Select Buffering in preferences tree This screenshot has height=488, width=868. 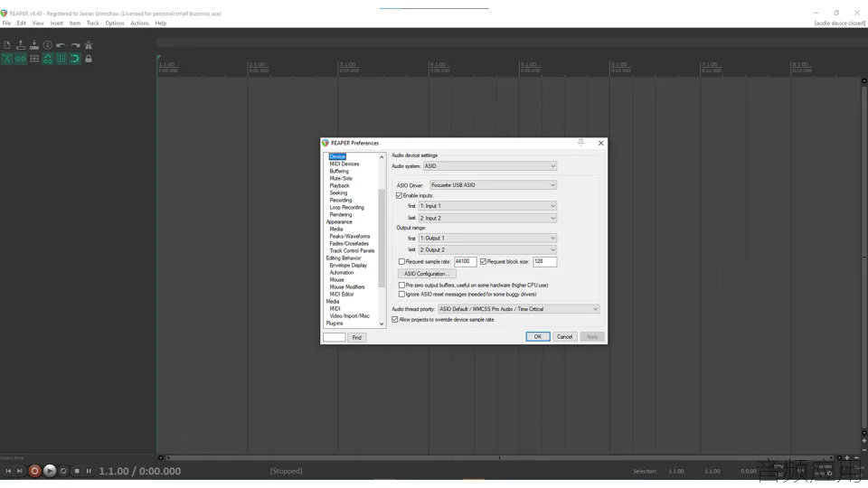click(339, 171)
